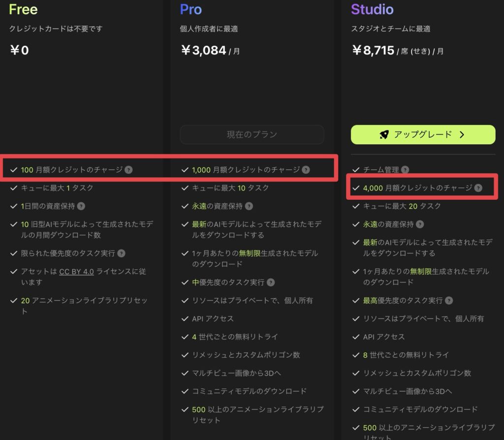Click the ¥8,715 price text

tap(373, 50)
